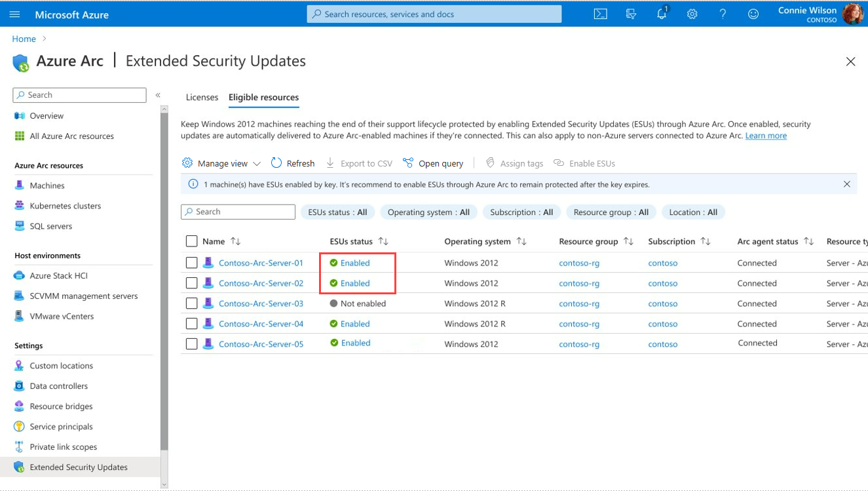Sort by ESUs status column

(x=383, y=241)
